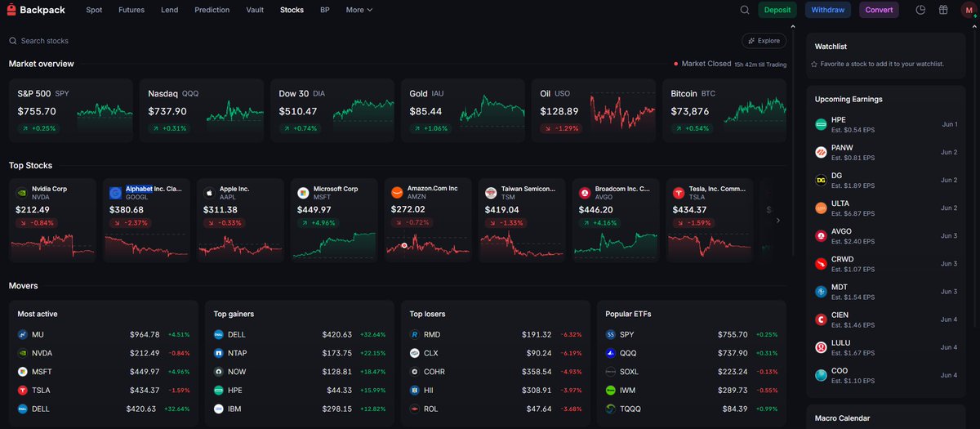Click the Convert button
Image resolution: width=980 pixels, height=429 pixels.
(x=879, y=10)
